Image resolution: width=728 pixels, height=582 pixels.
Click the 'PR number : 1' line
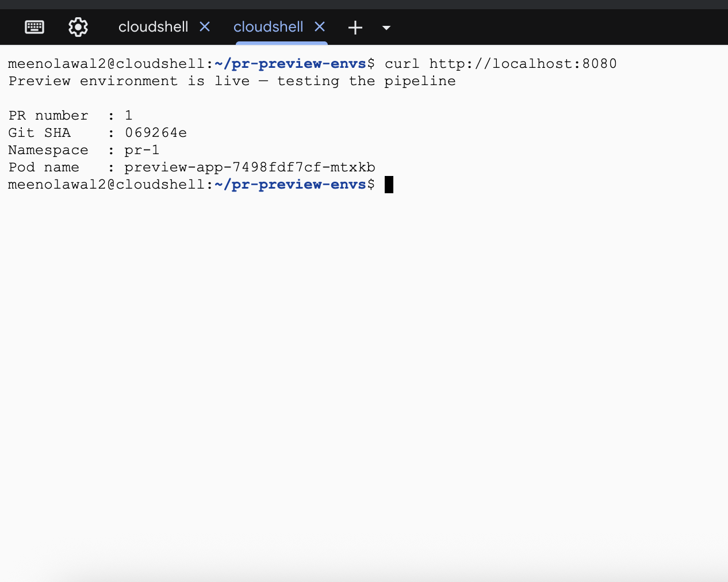[70, 116]
